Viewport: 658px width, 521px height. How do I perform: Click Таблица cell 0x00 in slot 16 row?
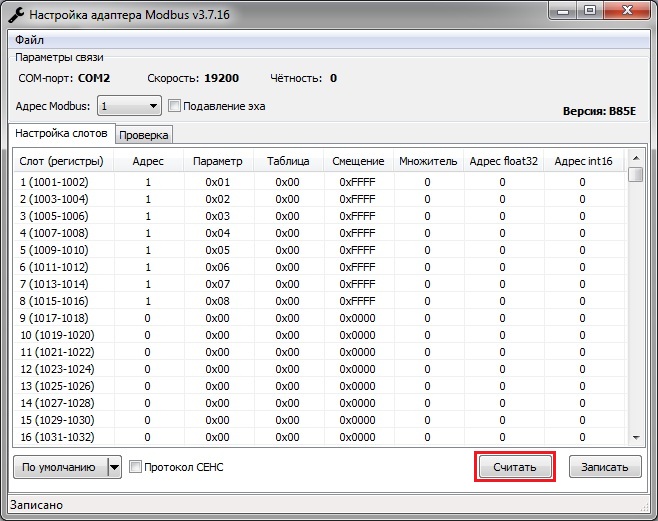(287, 437)
